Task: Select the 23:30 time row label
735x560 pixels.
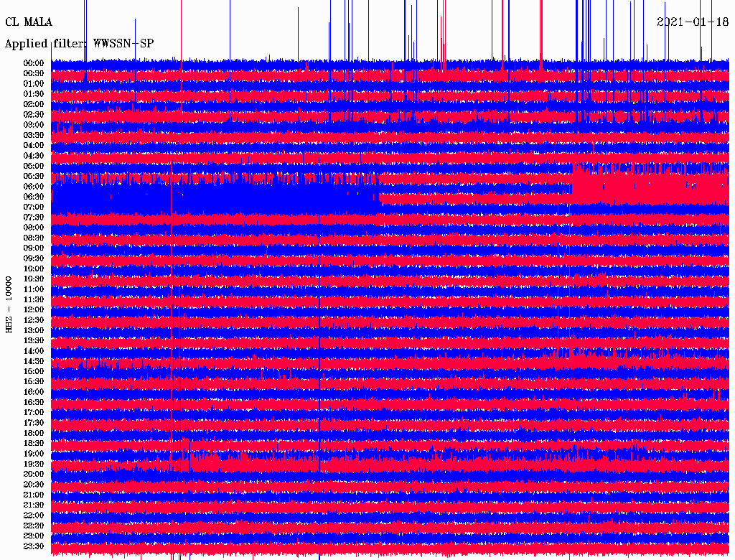Action: point(34,546)
